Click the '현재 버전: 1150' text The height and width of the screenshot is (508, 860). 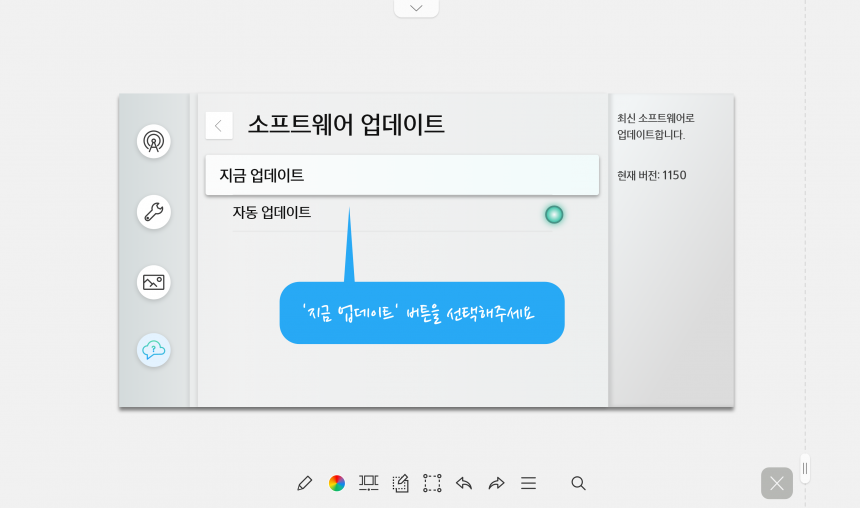tap(652, 175)
